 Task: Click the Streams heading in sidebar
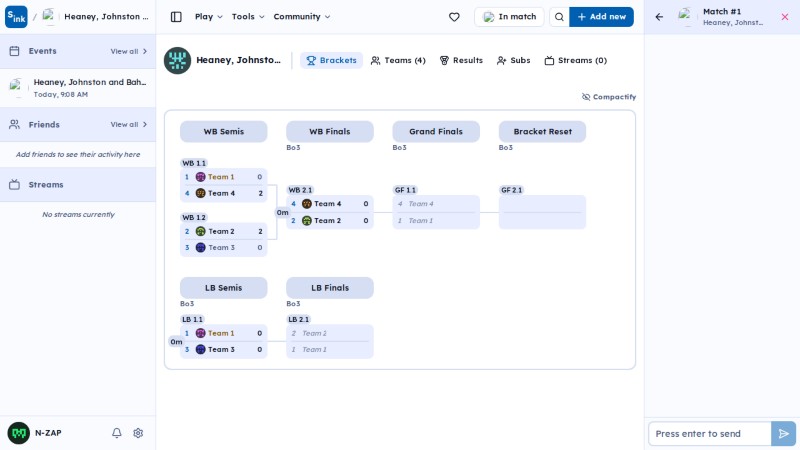point(46,185)
